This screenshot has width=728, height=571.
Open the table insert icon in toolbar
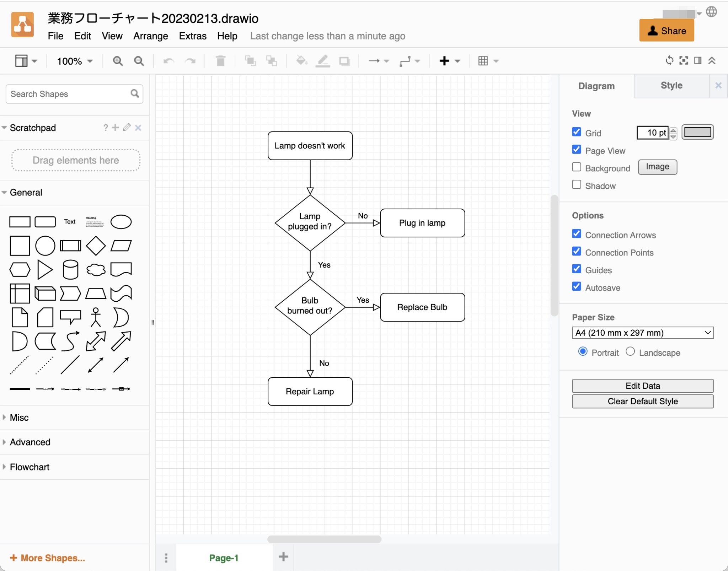tap(483, 61)
